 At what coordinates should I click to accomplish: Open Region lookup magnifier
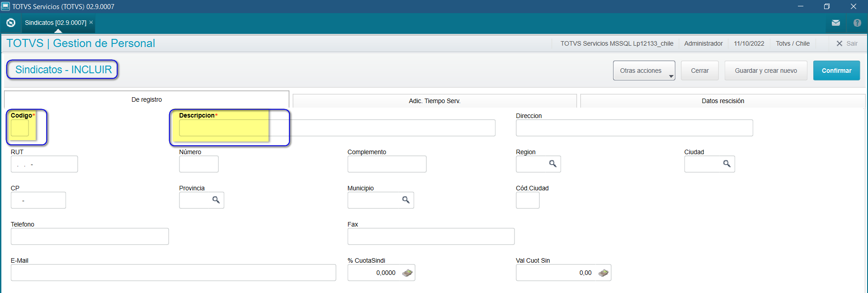pyautogui.click(x=552, y=164)
